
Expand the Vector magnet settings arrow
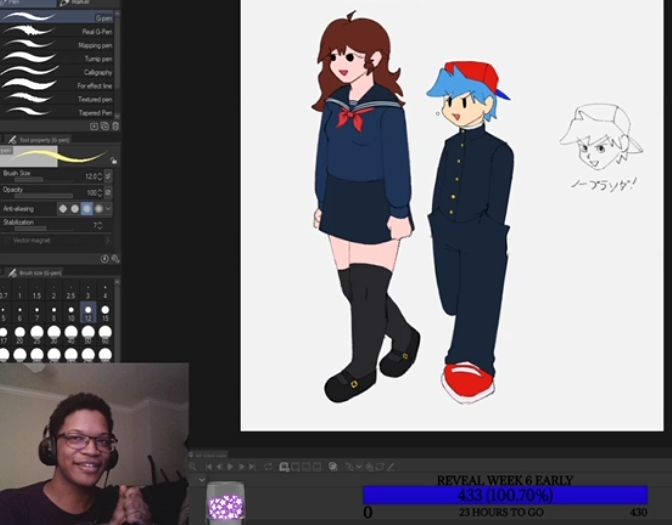(108, 240)
